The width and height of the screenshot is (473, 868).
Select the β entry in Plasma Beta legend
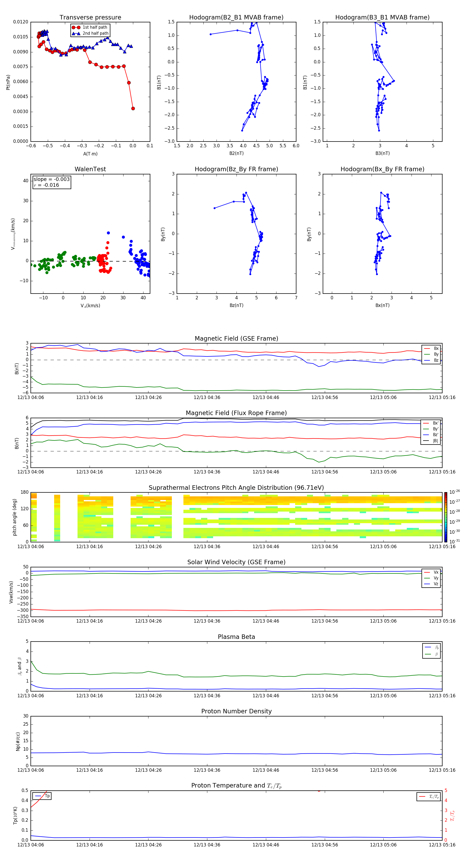432,654
